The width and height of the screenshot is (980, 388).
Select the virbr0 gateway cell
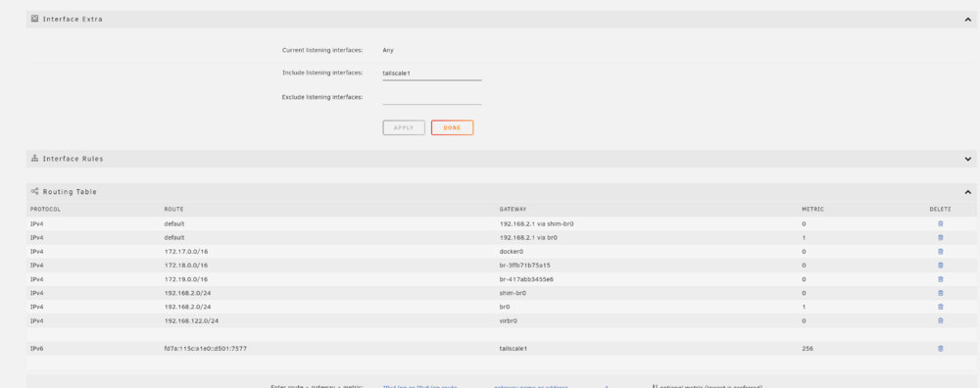(x=508, y=320)
